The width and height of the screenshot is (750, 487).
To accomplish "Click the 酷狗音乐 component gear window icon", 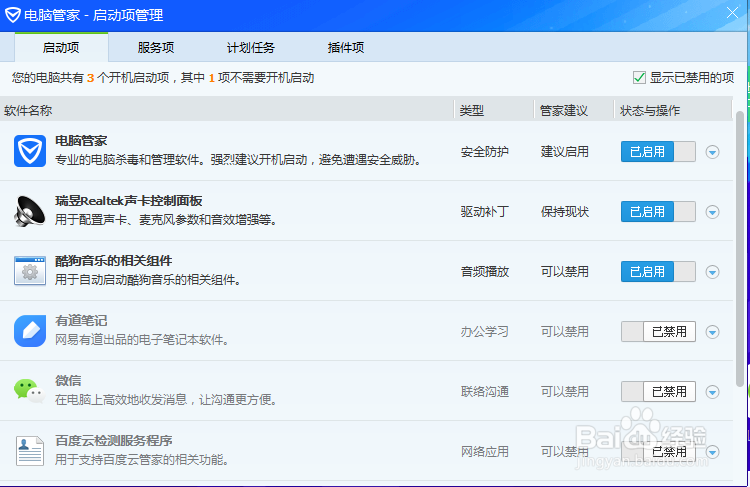I will click(30, 271).
